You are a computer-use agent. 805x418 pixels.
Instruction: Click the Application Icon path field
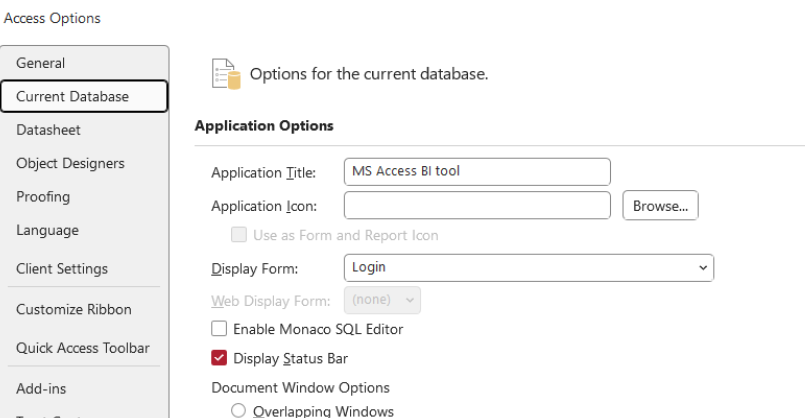[x=477, y=206]
